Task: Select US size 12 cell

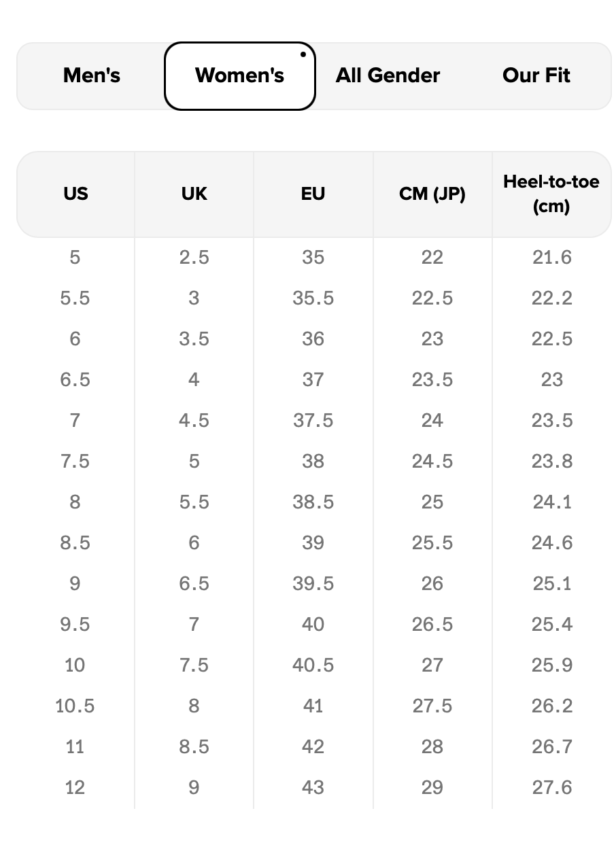Action: coord(75,788)
